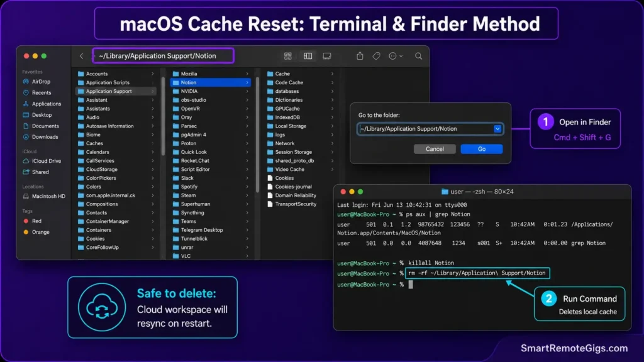
Task: Click the Finder back arrow
Action: tap(81, 56)
